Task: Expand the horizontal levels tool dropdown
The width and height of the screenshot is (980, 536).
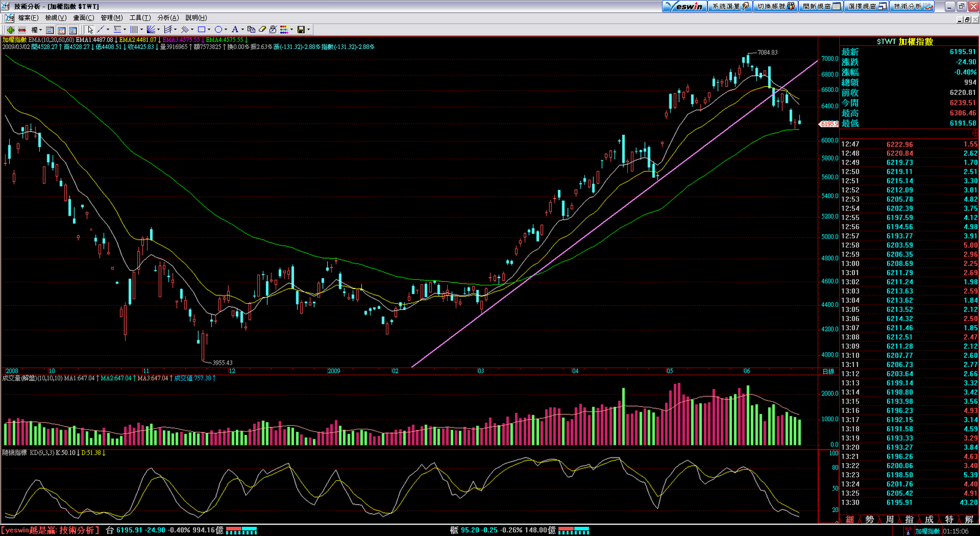Action: click(x=125, y=29)
